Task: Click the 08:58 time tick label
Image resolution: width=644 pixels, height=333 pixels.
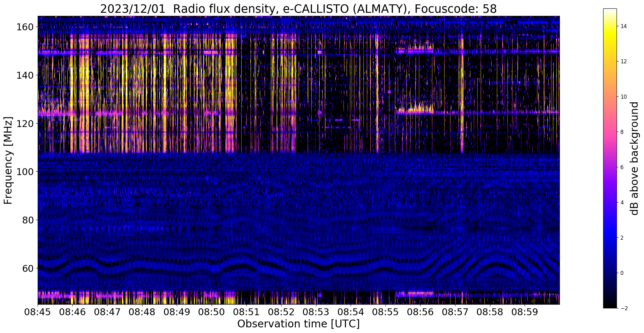Action: pyautogui.click(x=490, y=312)
